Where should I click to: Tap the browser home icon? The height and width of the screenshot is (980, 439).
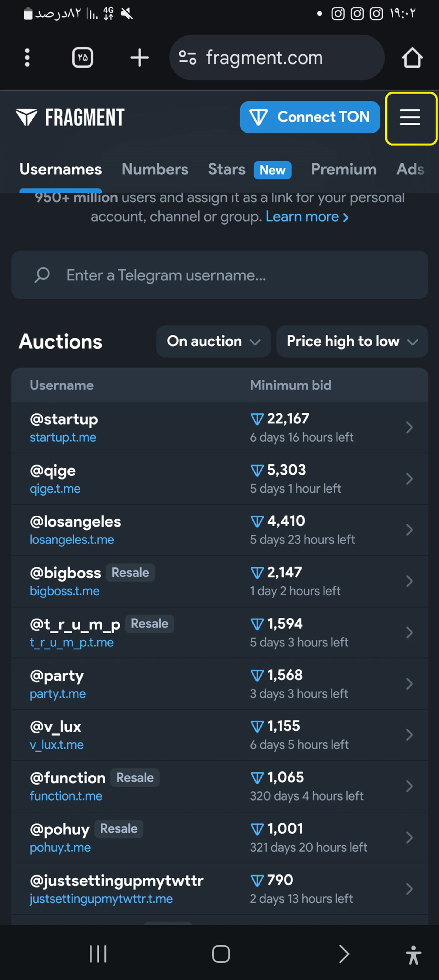click(412, 58)
